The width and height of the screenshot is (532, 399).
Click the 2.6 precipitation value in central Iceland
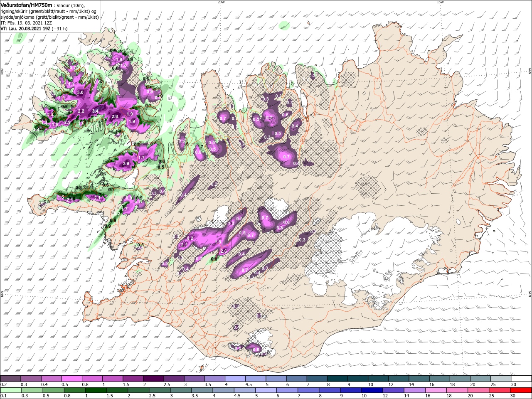click(x=224, y=251)
